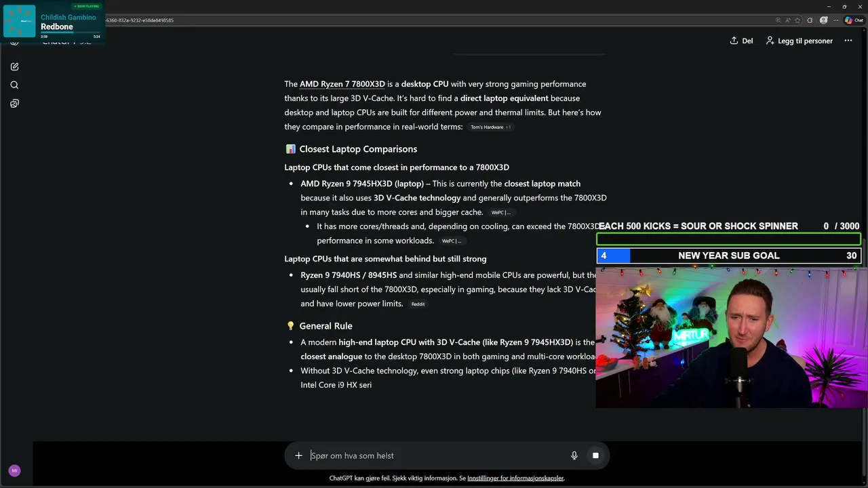
Task: Open the images library icon in sidebar
Action: pos(14,103)
